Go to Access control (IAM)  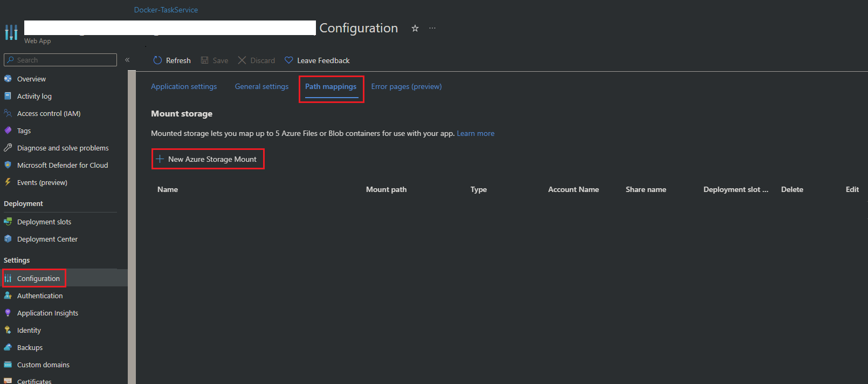pos(49,113)
